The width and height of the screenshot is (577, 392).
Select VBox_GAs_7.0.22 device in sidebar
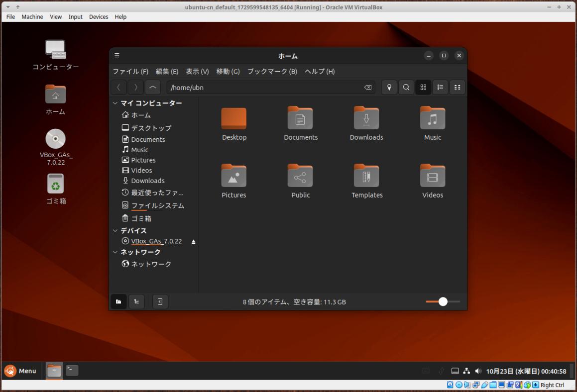pyautogui.click(x=151, y=241)
